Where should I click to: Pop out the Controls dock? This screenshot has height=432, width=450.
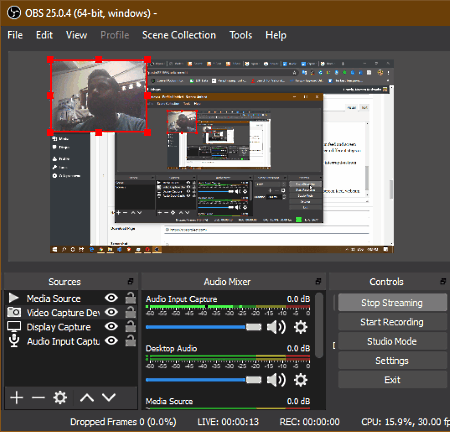(x=443, y=281)
